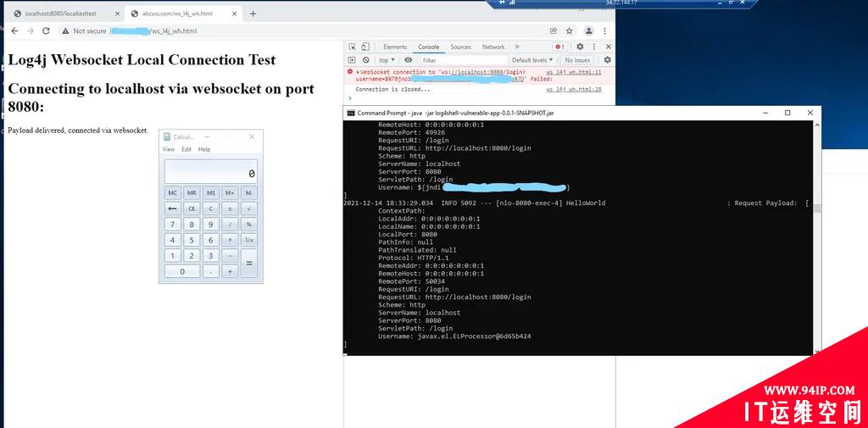Clear the console with the clear icon
This screenshot has width=868, height=428.
[x=365, y=60]
